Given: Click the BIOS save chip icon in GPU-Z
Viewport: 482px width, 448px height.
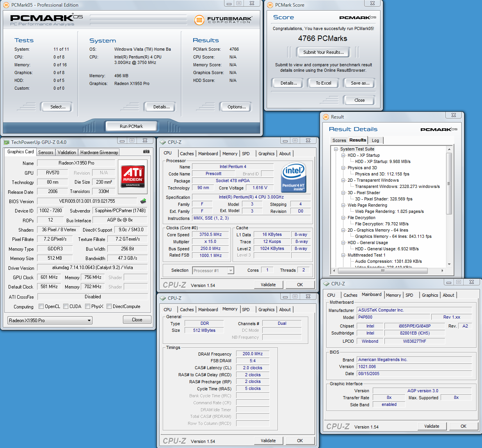Looking at the screenshot, I should click(x=143, y=201).
